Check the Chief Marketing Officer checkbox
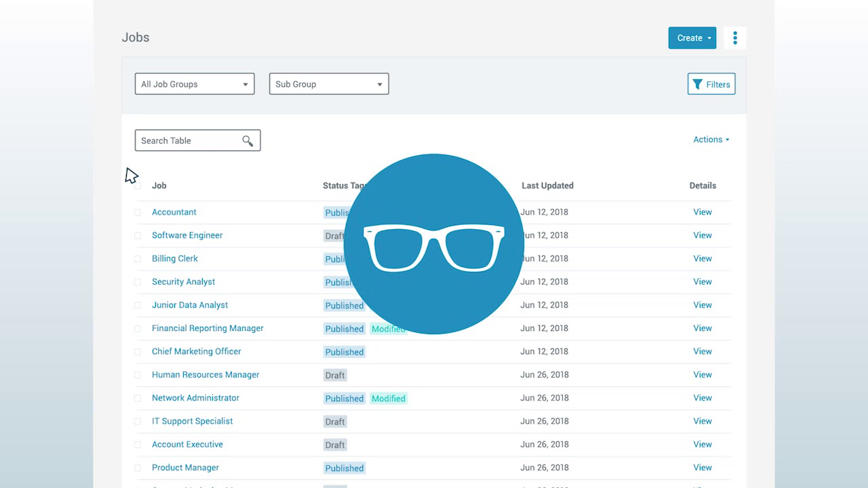This screenshot has width=868, height=488. tap(138, 352)
